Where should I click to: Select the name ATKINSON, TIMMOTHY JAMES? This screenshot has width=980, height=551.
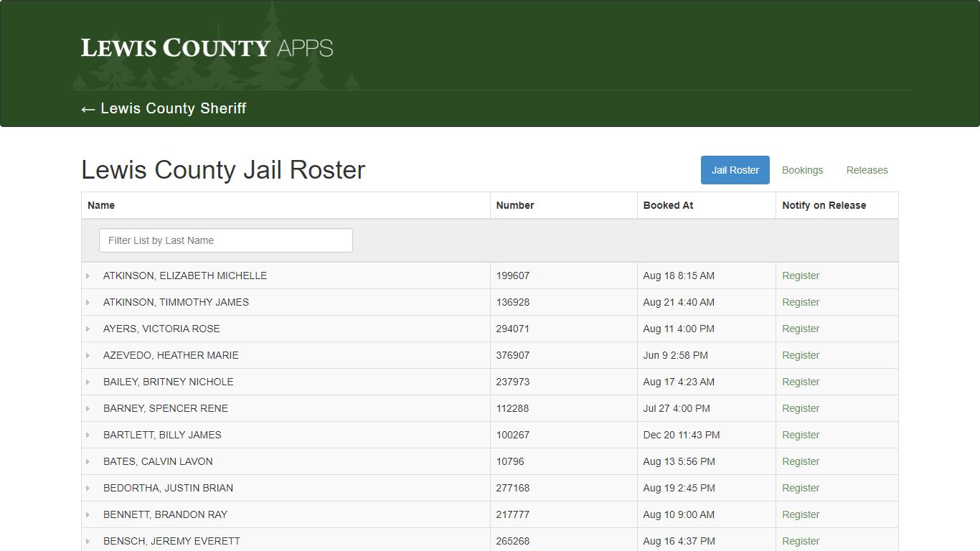(x=176, y=302)
